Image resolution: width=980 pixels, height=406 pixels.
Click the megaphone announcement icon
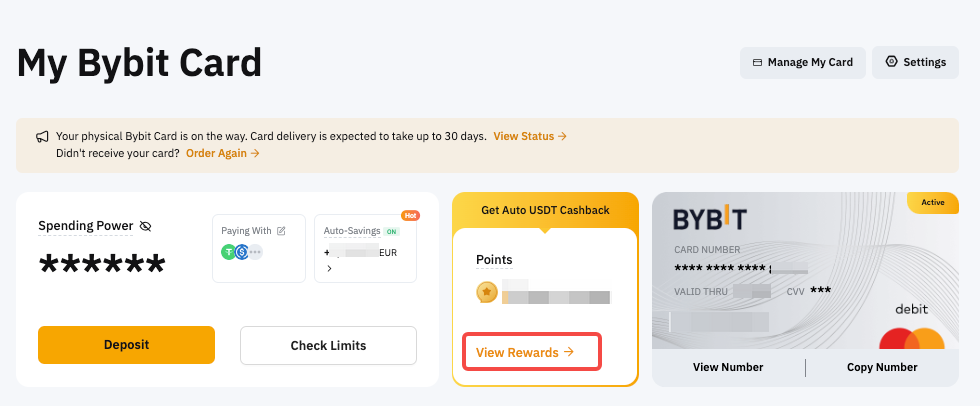click(43, 136)
